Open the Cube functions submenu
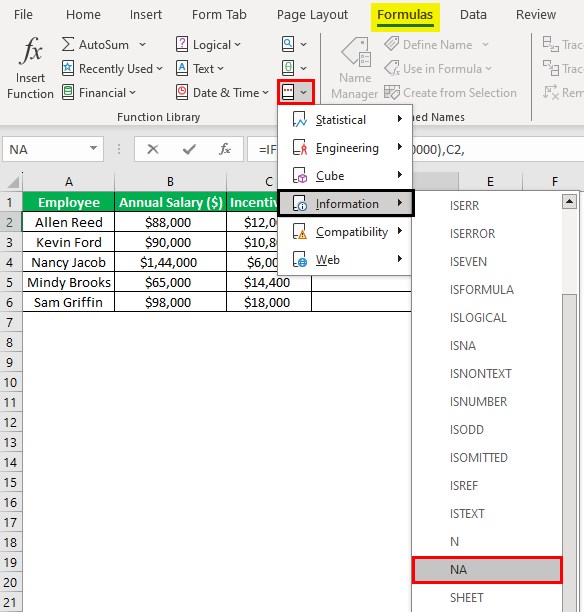Screen dimensions: 584x612 [x=345, y=176]
